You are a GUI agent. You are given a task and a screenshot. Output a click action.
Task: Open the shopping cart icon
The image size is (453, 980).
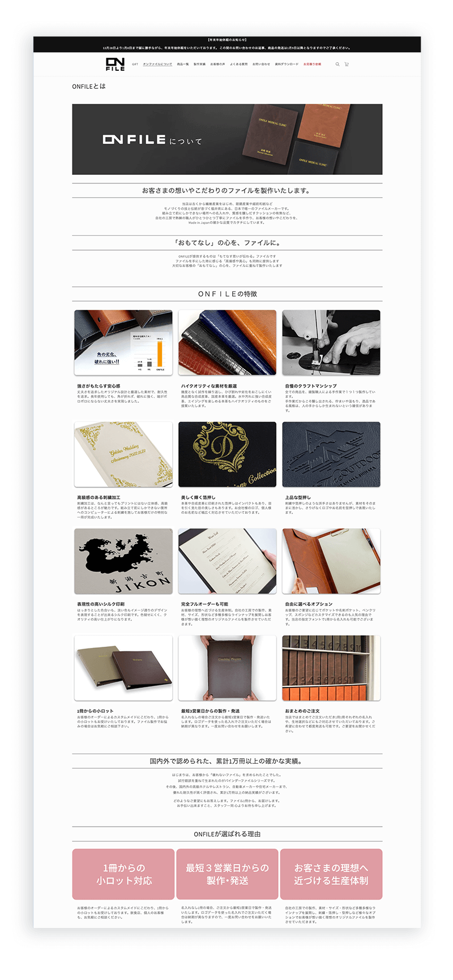tap(347, 65)
